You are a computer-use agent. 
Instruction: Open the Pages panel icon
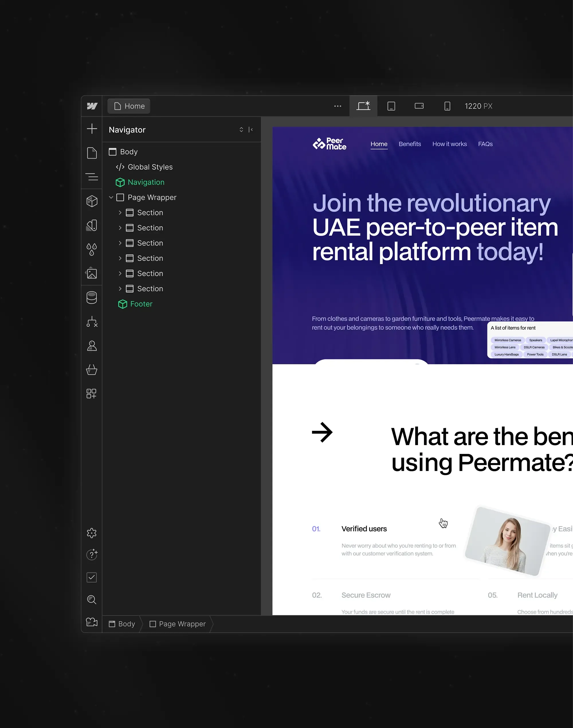(92, 153)
